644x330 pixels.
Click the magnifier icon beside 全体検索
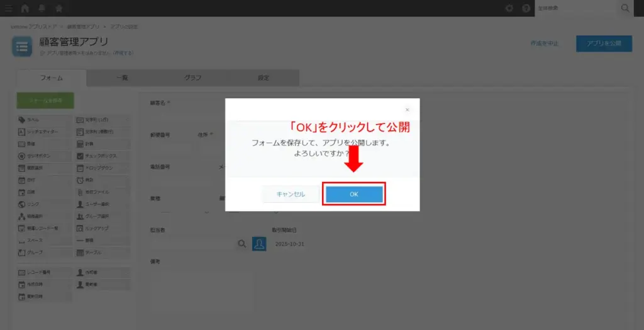(x=625, y=8)
